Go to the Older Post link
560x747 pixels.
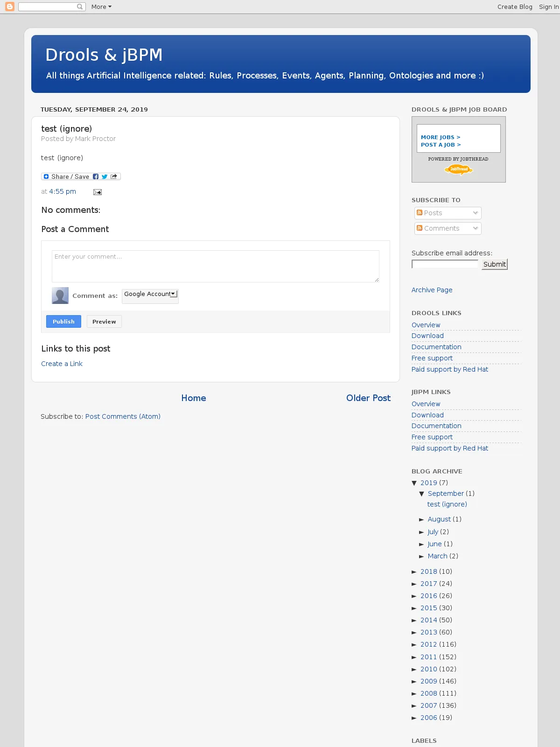pyautogui.click(x=368, y=398)
